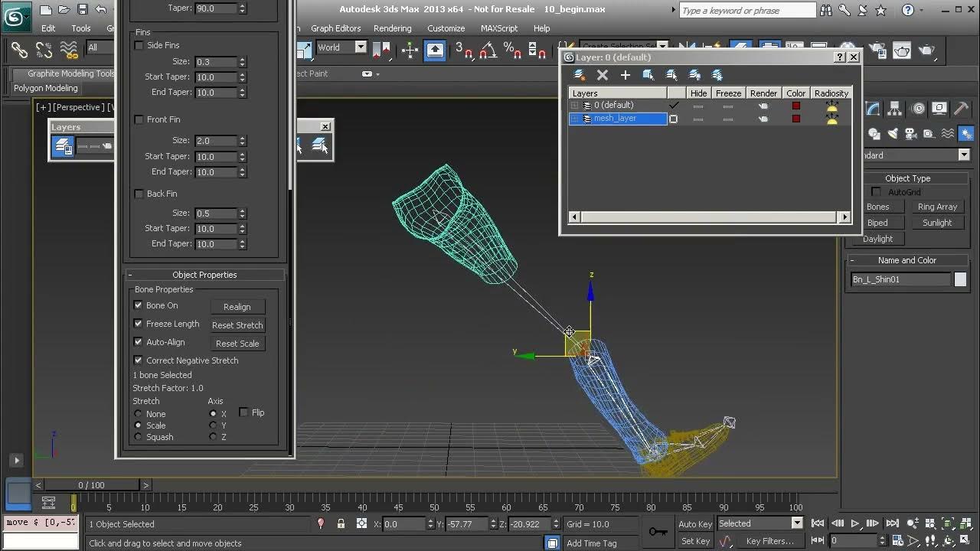Click the binoculars search icon in title bar
Viewport: 980px width, 551px height.
click(827, 10)
